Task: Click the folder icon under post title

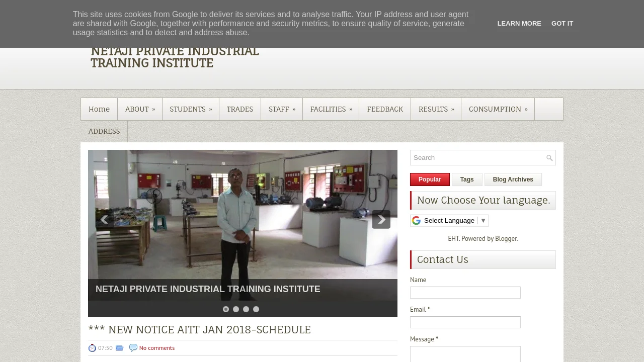Action: coord(119,348)
